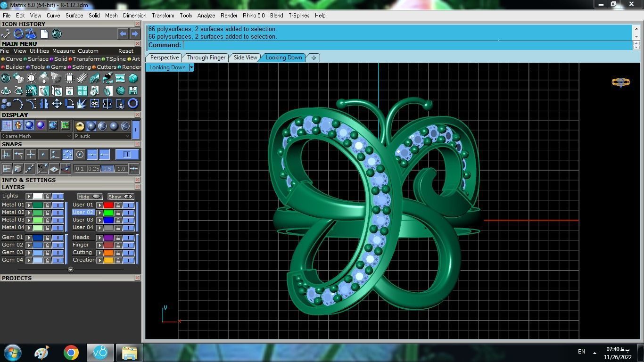Open the Analyze menu
The image size is (644, 362).
tap(206, 16)
